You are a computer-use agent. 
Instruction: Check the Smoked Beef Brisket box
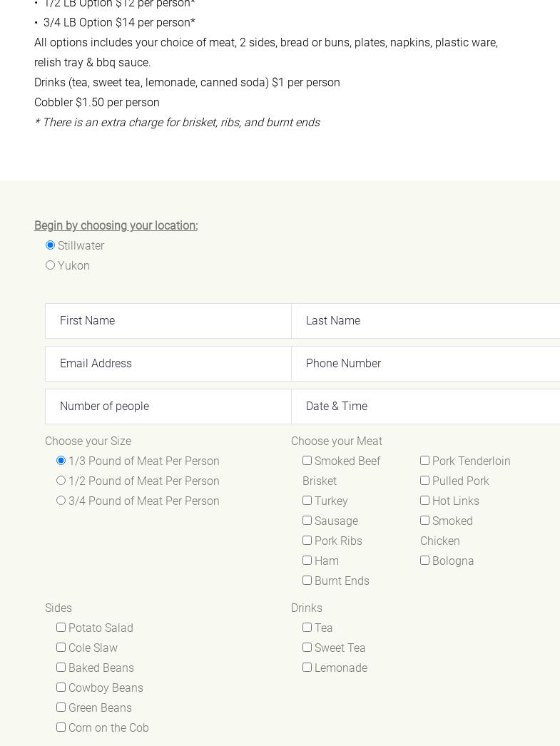click(307, 461)
